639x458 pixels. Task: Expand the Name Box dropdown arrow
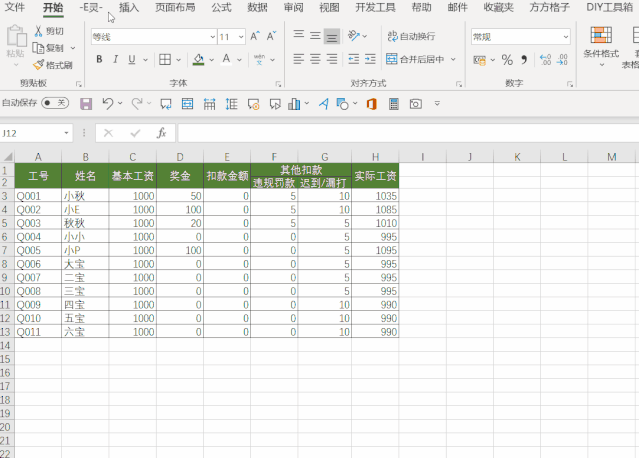click(66, 133)
